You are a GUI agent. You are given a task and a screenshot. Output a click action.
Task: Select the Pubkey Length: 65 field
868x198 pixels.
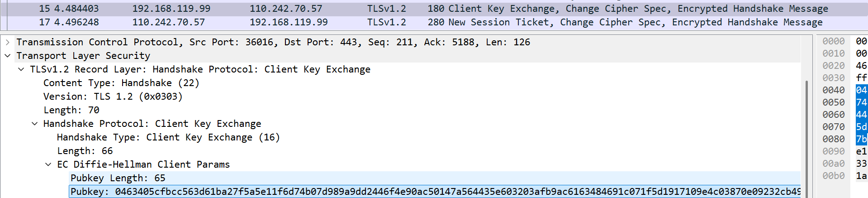(x=118, y=178)
